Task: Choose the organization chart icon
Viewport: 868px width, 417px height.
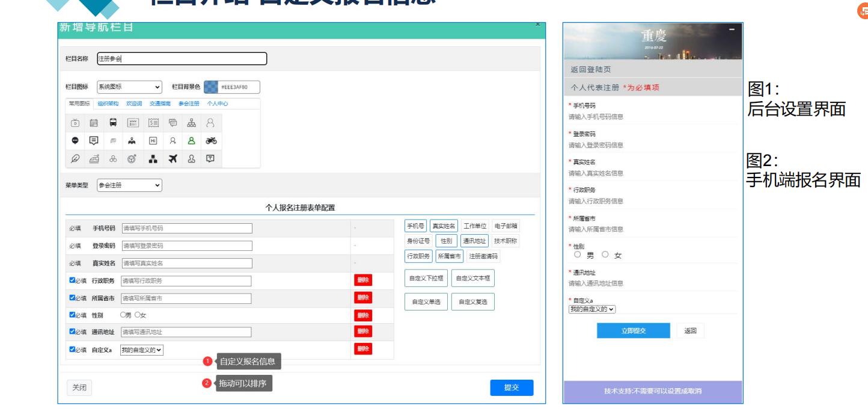Action: pyautogui.click(x=191, y=123)
